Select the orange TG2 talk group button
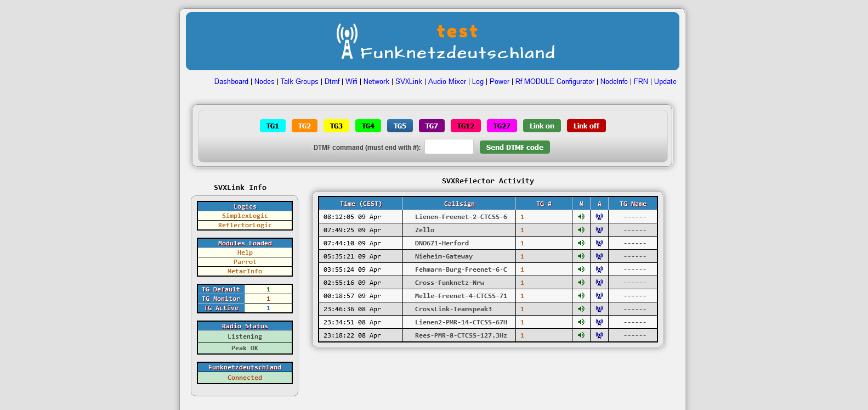The height and width of the screenshot is (410, 868). coord(304,126)
